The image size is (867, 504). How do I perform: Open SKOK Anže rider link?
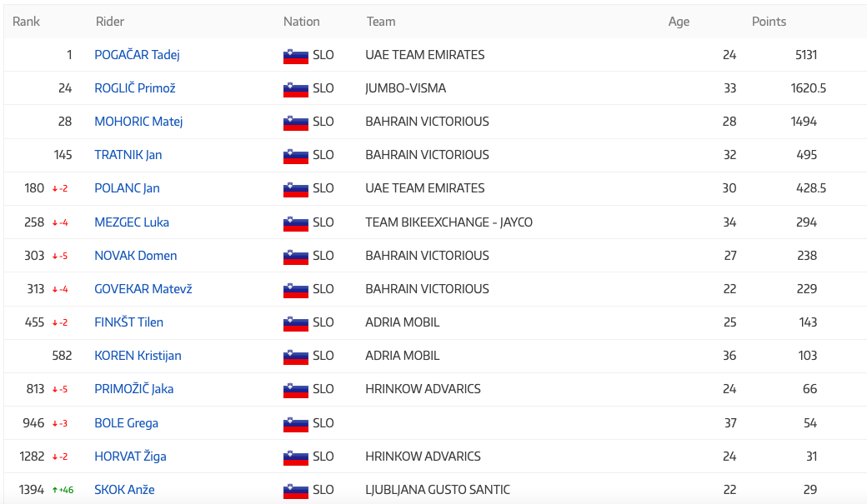point(124,490)
